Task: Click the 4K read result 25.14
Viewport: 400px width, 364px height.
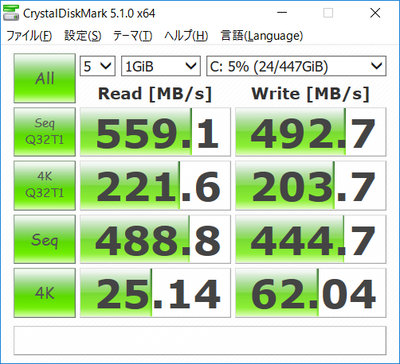Action: pos(155,293)
